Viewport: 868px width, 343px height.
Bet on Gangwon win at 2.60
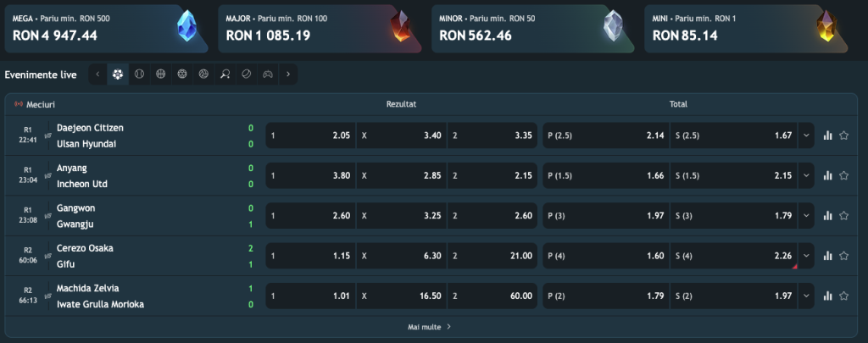(x=310, y=216)
